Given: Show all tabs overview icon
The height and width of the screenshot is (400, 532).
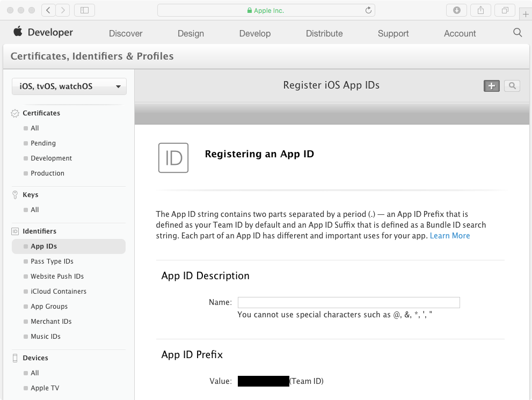Looking at the screenshot, I should point(505,10).
